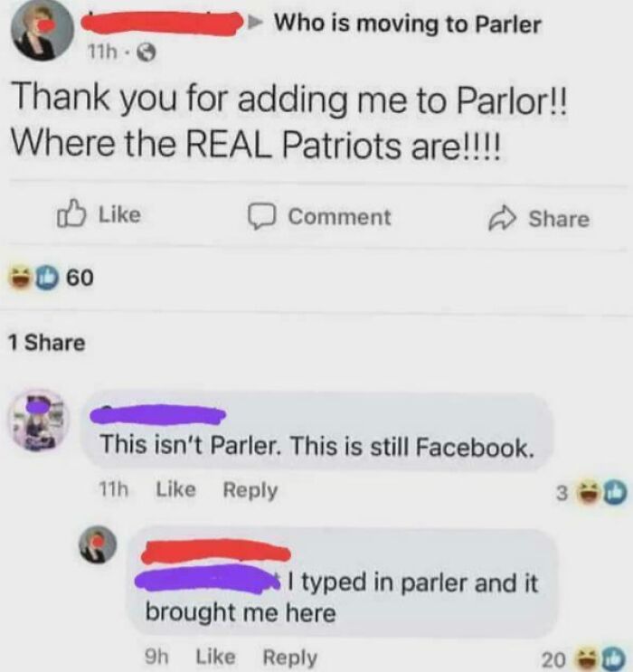Open the post author's profile picture
633x672 pixels.
(42, 31)
